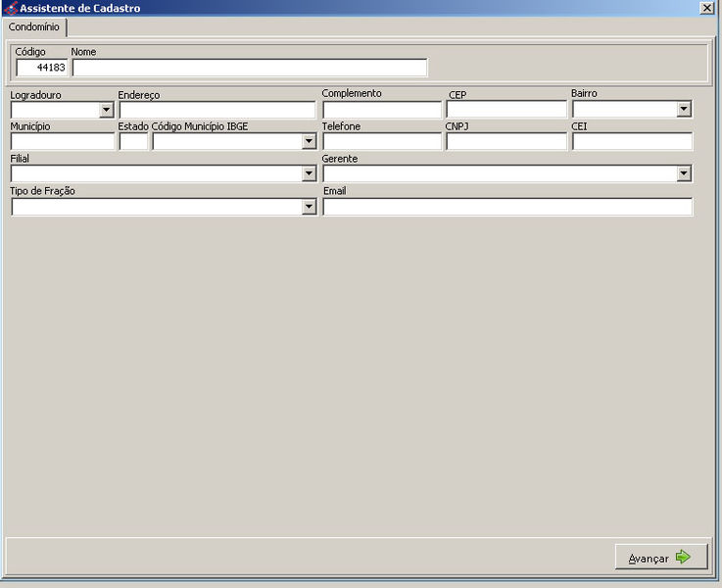Focus the Email text field

[x=507, y=208]
